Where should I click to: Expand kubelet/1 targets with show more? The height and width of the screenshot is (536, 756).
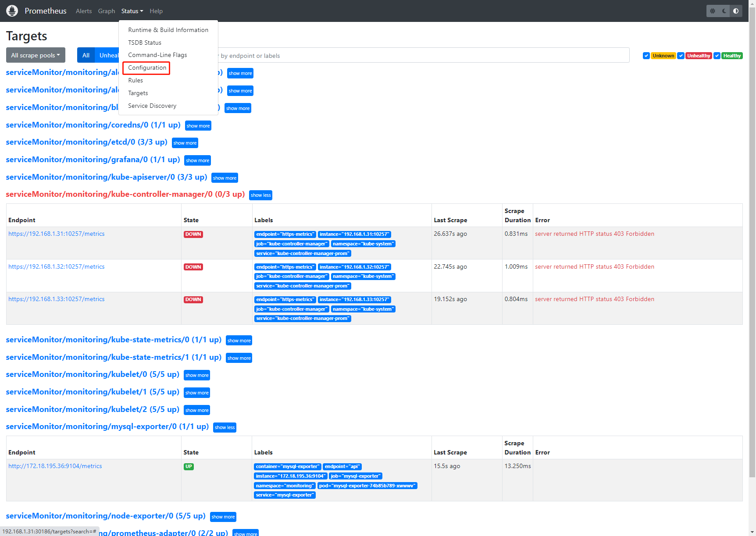[197, 393]
